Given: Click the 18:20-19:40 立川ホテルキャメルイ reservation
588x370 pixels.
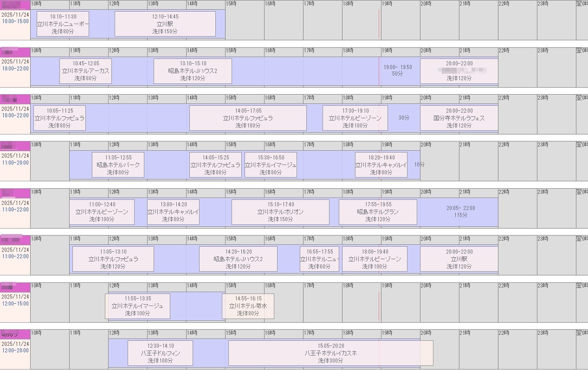Looking at the screenshot, I should (x=381, y=165).
